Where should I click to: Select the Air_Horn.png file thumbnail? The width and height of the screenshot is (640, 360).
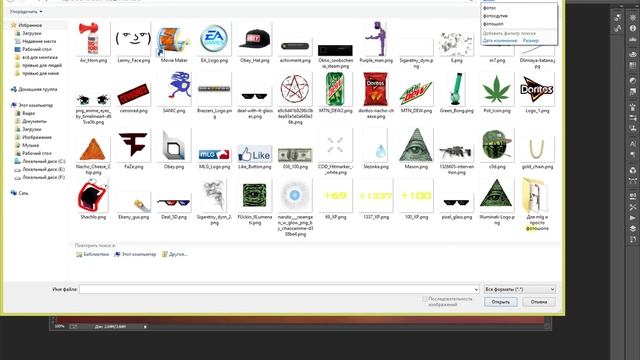pos(93,39)
